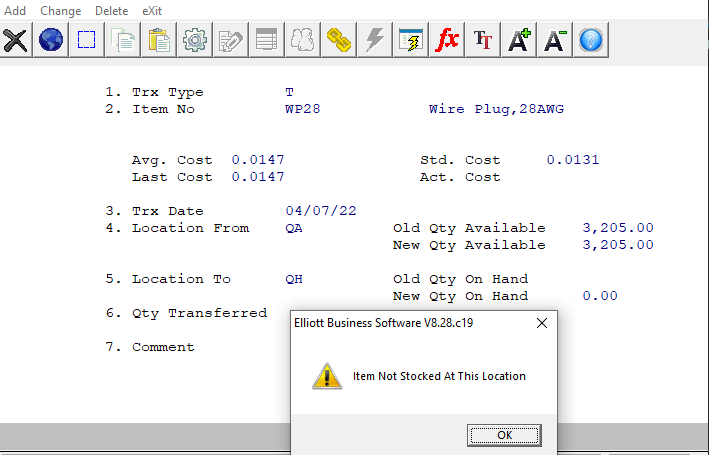Open the gear setup icon
This screenshot has width=709, height=455.
194,40
